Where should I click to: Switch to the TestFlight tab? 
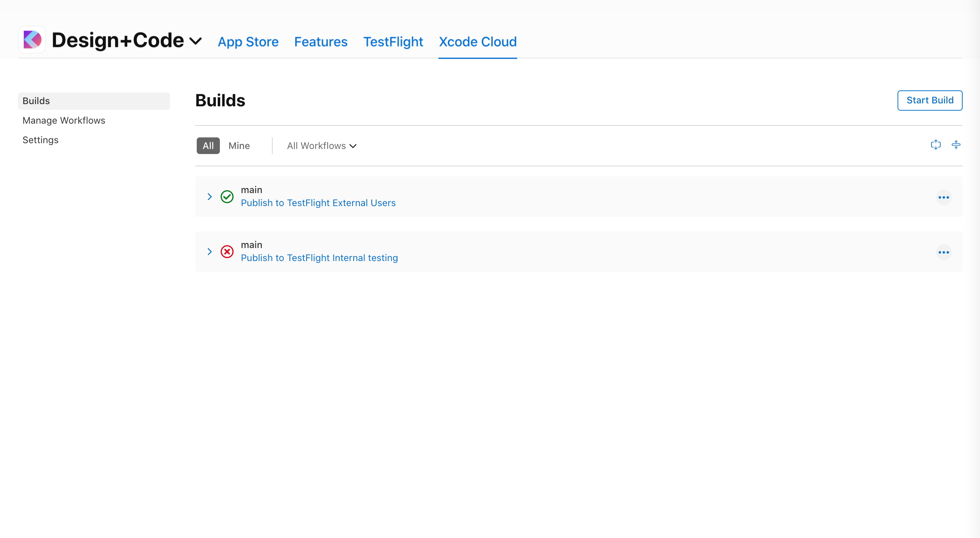pyautogui.click(x=393, y=42)
